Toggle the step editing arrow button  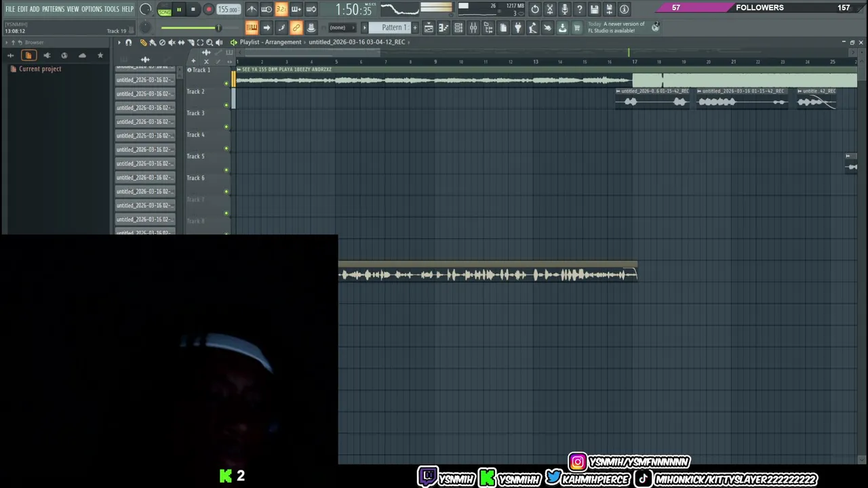(267, 28)
